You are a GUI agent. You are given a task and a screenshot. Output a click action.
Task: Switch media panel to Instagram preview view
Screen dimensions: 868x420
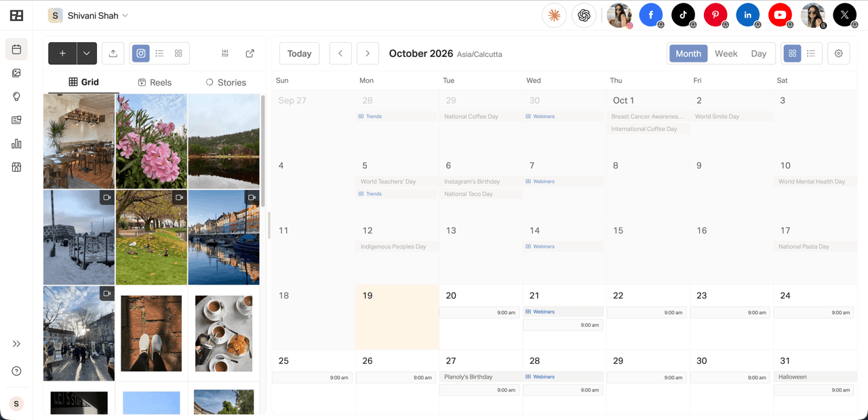(x=141, y=54)
